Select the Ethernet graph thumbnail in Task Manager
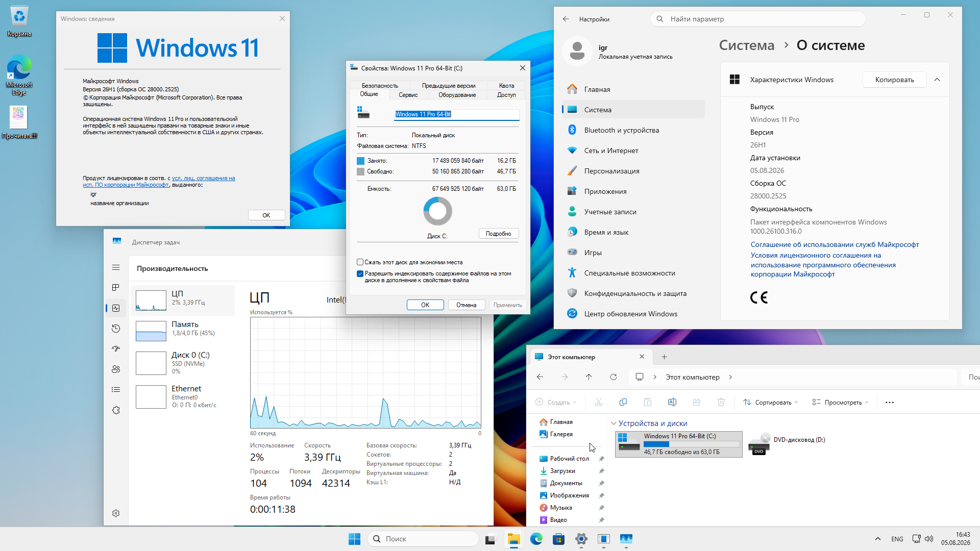The image size is (980, 551). point(151,396)
